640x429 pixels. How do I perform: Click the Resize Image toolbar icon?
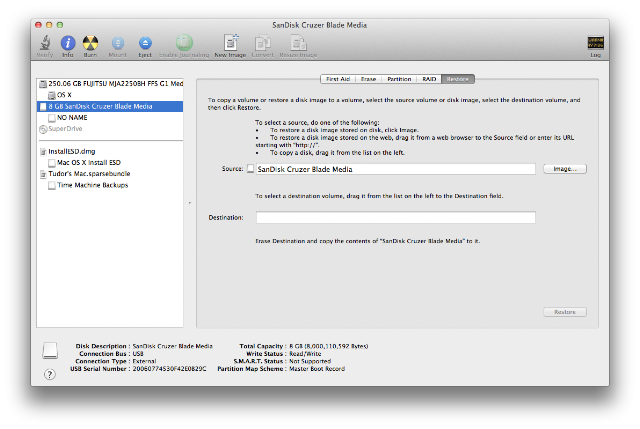(x=298, y=42)
